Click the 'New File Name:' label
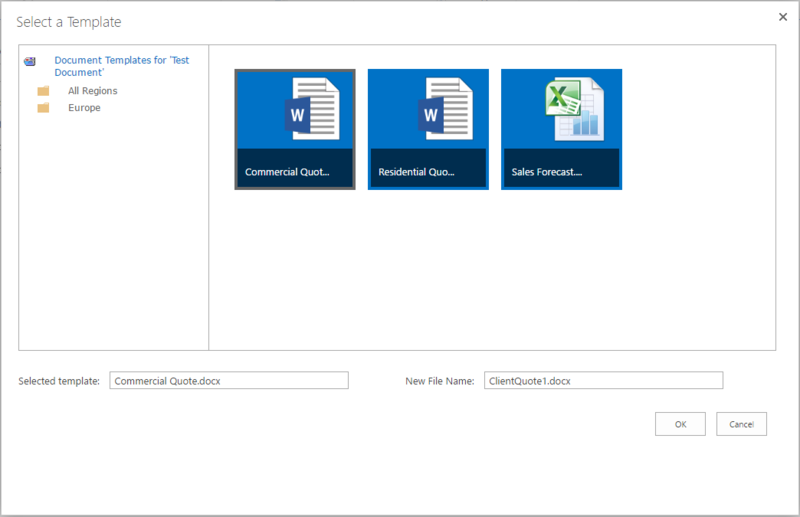This screenshot has width=800, height=517. [439, 381]
